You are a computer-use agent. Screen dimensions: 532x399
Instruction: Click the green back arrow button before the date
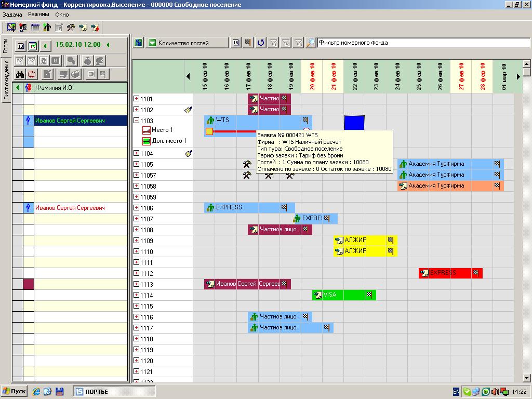click(46, 46)
